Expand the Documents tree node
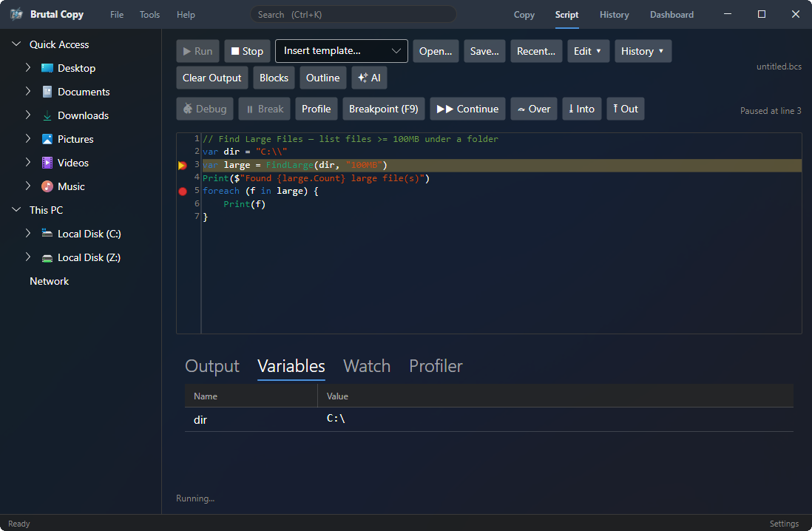Screen dimensions: 812x531 point(28,91)
